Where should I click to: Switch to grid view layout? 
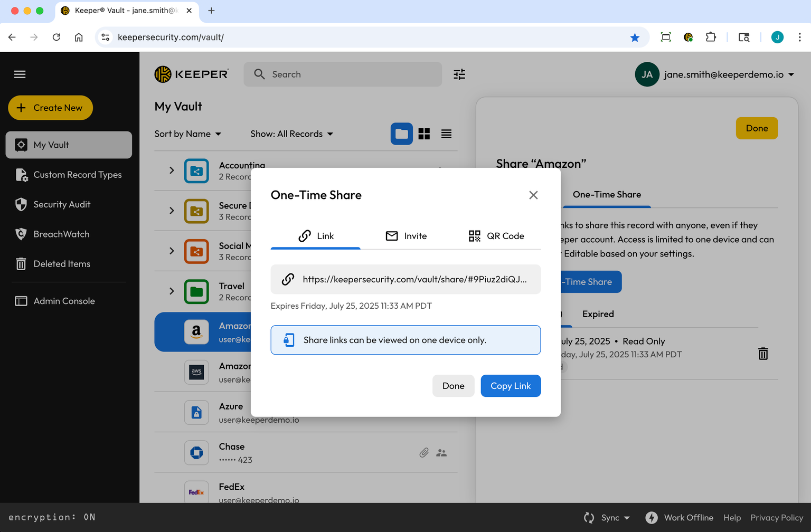(424, 134)
